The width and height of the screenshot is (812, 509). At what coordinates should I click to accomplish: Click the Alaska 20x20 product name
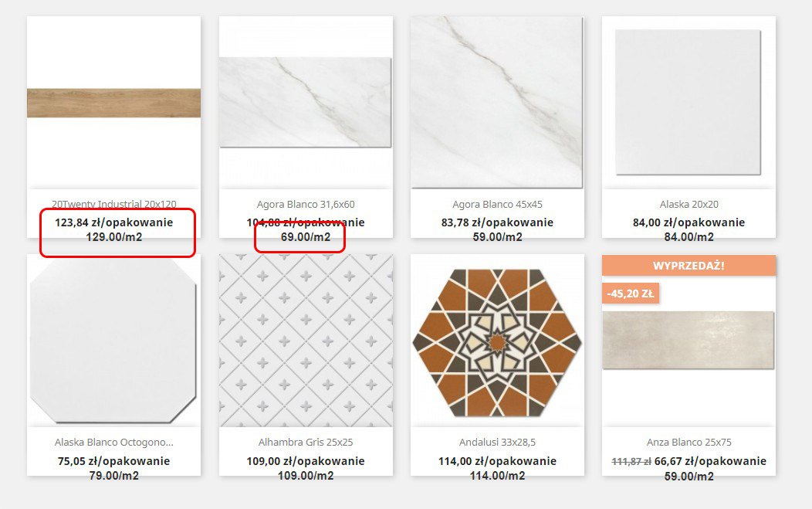(689, 204)
